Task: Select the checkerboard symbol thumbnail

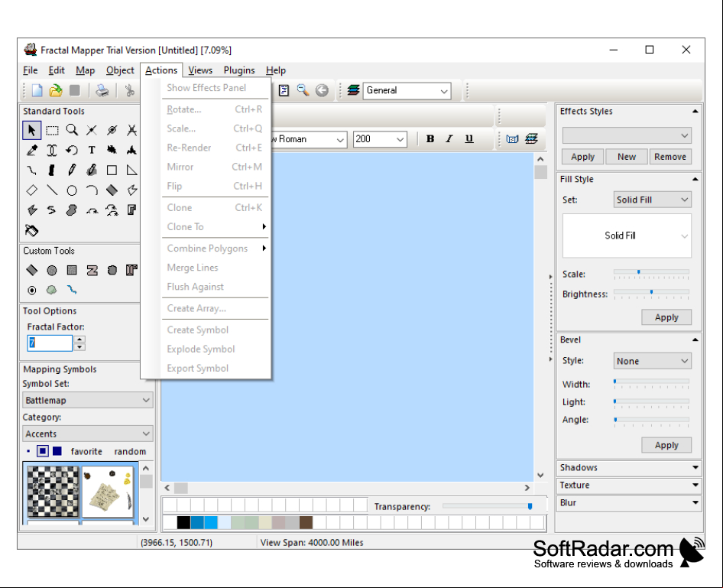Action: tap(53, 491)
